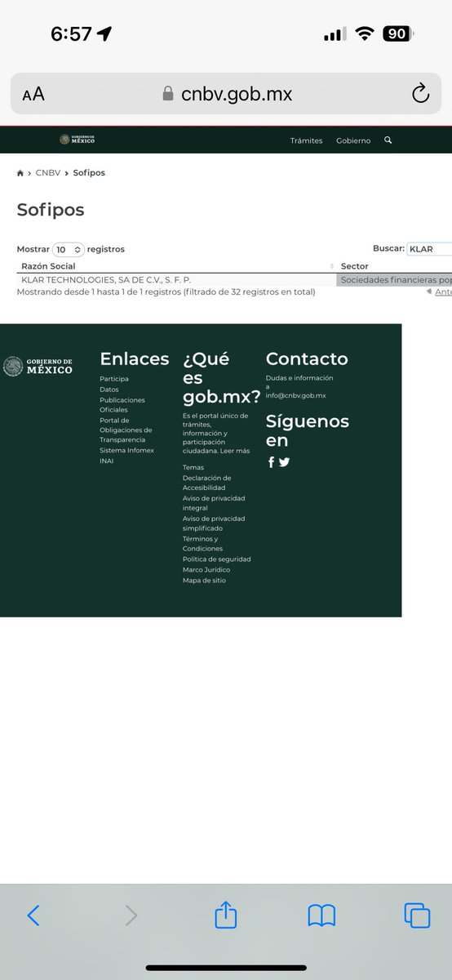
Task: Sort by the Sector column header
Action: (x=394, y=266)
